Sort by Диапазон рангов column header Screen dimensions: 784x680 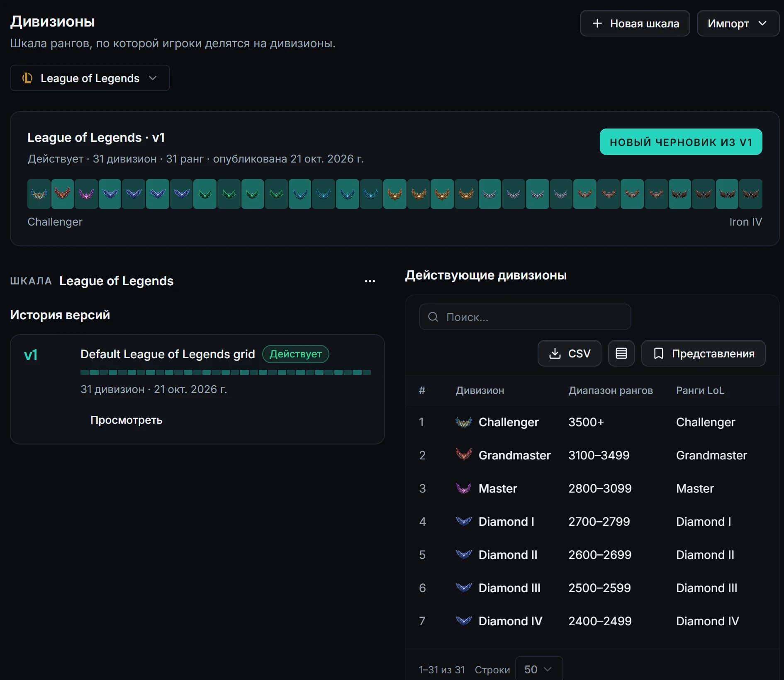pyautogui.click(x=610, y=390)
